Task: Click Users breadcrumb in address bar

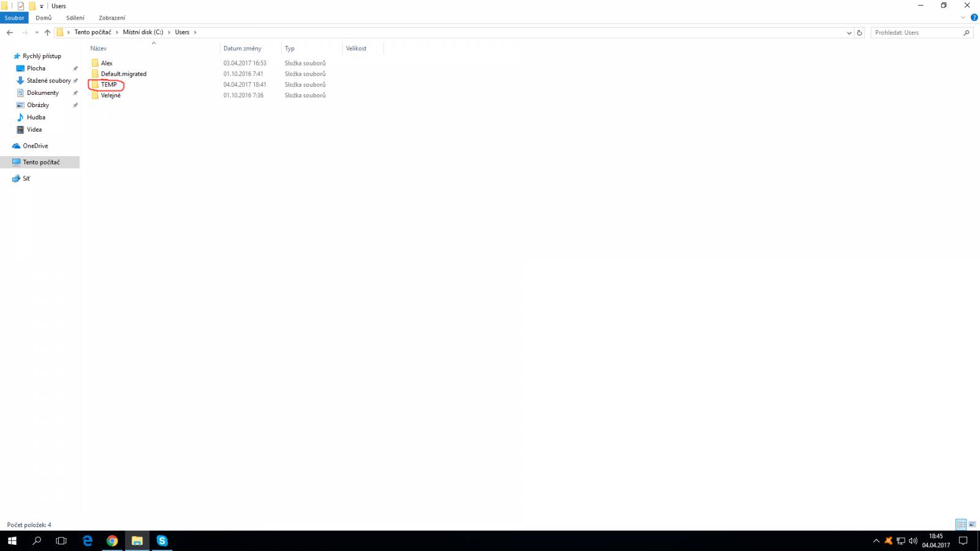Action: pyautogui.click(x=182, y=32)
